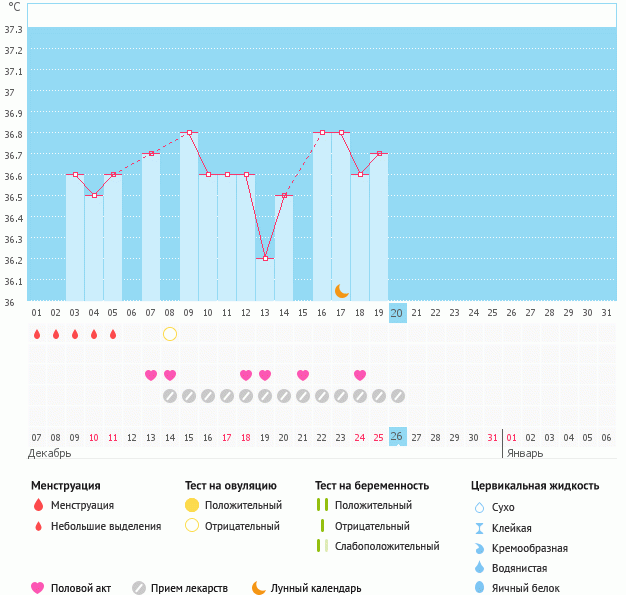Viewport: 626px width, 595px height.
Task: Click the yellow positive ovulation test legend icon
Action: [x=192, y=506]
